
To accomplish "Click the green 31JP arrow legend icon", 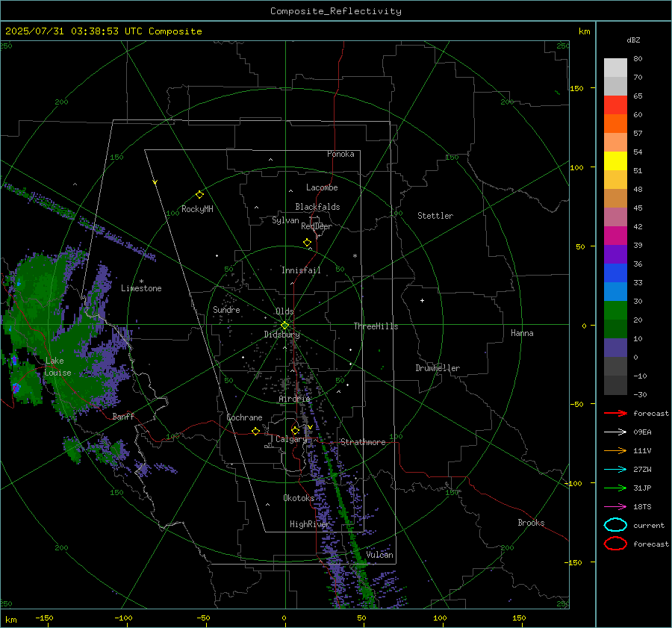I will pyautogui.click(x=615, y=488).
